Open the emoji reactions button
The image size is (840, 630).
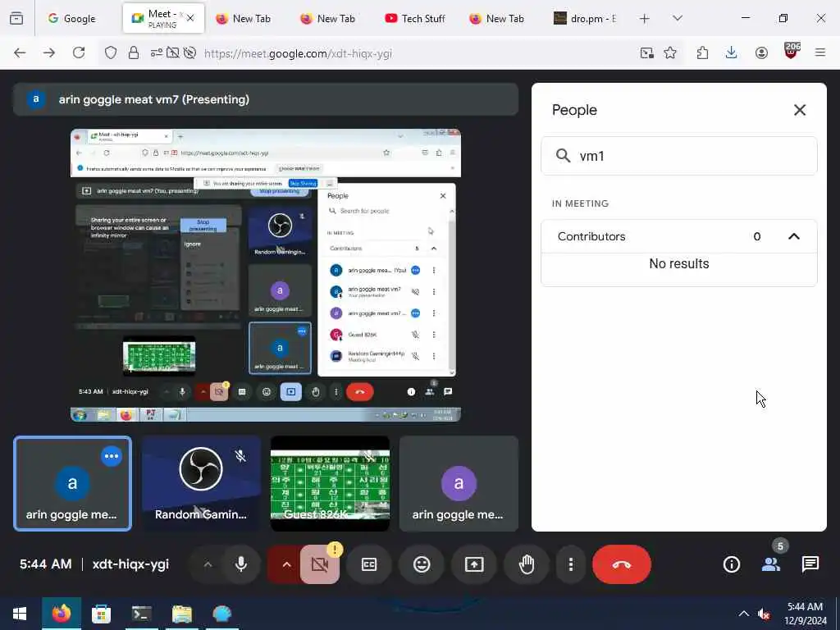click(422, 564)
